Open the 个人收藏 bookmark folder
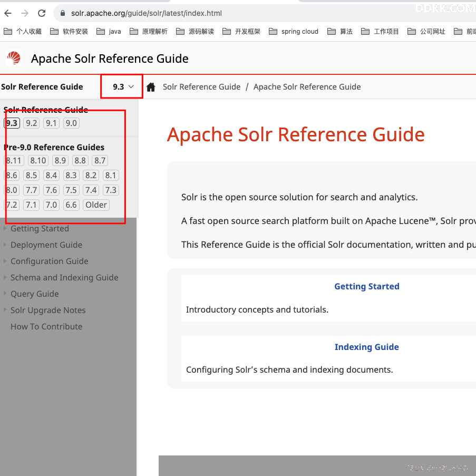 pos(23,31)
